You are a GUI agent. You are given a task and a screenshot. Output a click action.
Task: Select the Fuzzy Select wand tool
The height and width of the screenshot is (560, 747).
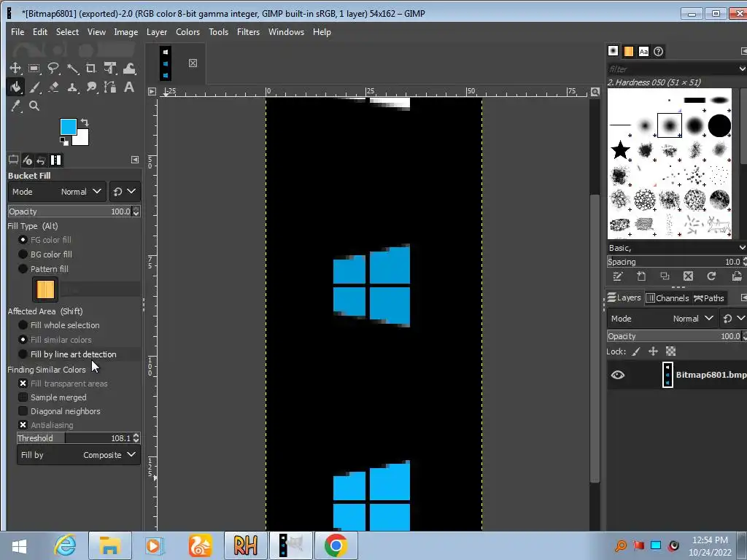[x=72, y=69]
